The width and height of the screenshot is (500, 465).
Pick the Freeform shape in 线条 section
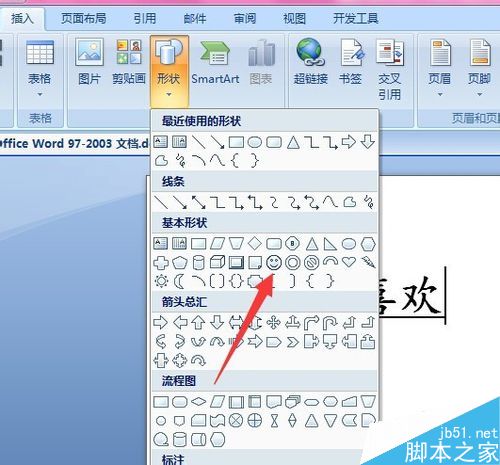coord(349,202)
